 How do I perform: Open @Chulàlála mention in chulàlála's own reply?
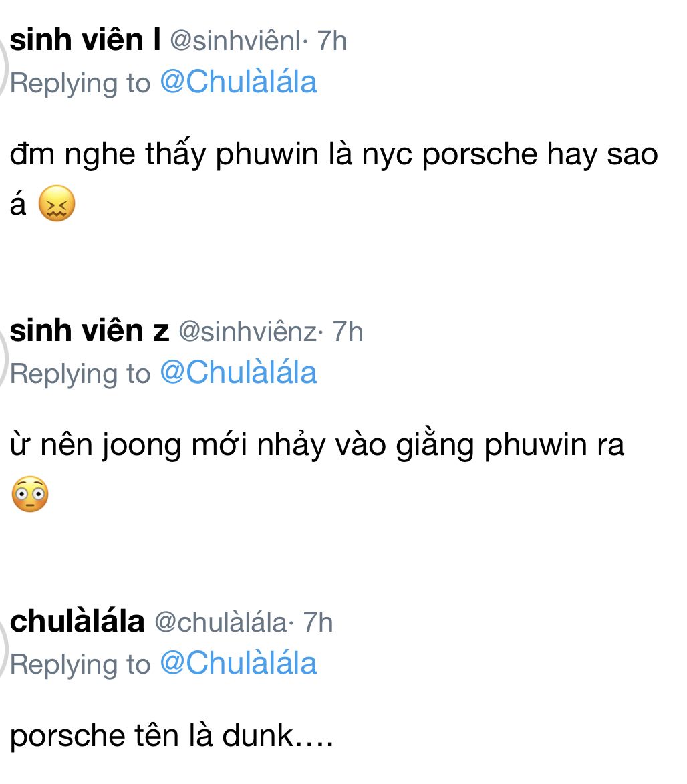click(x=238, y=664)
